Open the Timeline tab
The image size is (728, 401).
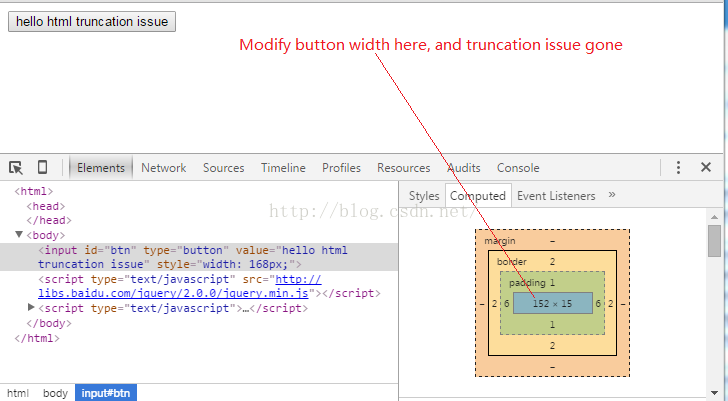click(x=283, y=168)
